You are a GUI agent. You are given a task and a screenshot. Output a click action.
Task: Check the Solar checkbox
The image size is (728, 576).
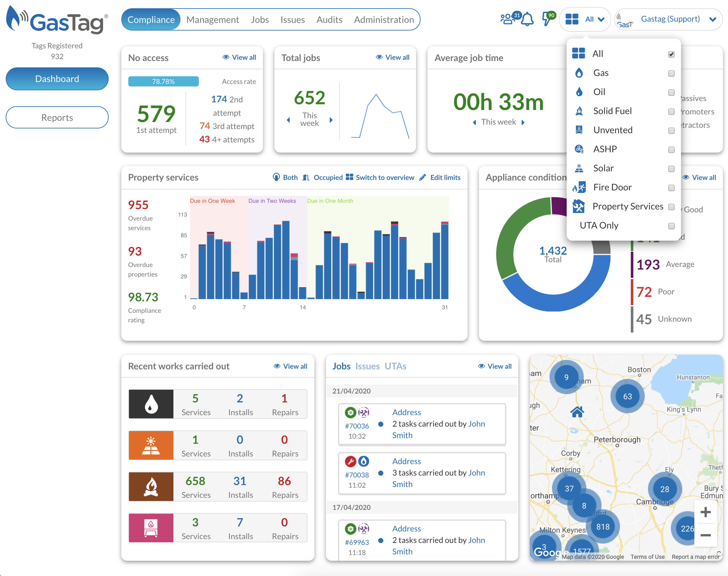(x=671, y=168)
